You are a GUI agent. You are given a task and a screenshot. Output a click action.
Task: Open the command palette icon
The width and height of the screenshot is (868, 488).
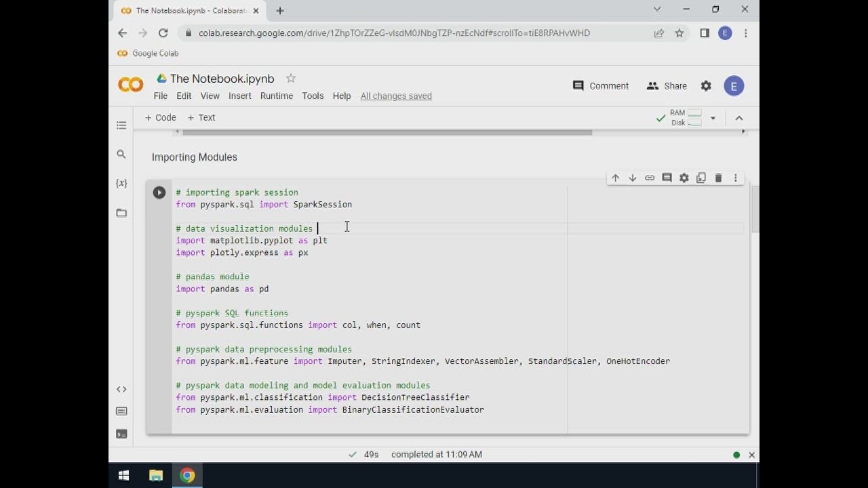[121, 411]
